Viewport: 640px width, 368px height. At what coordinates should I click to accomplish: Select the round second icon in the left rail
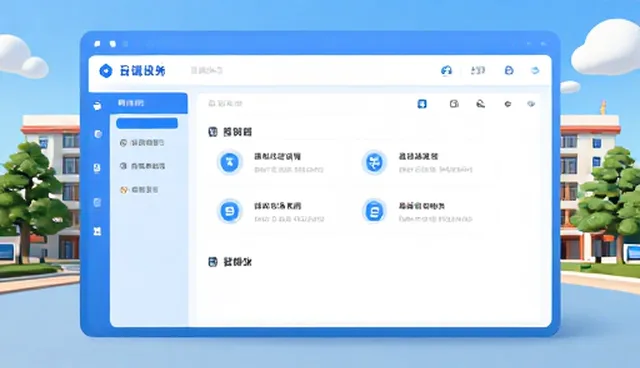tap(98, 134)
